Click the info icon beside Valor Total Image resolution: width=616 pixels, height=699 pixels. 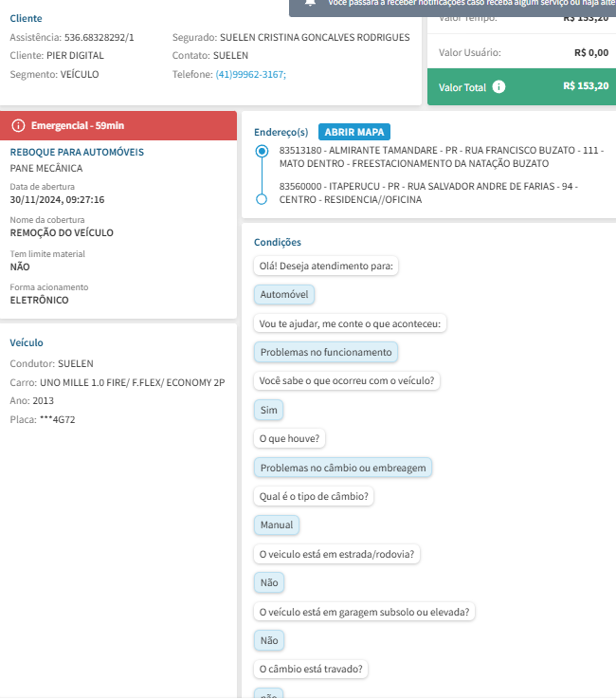pos(499,87)
